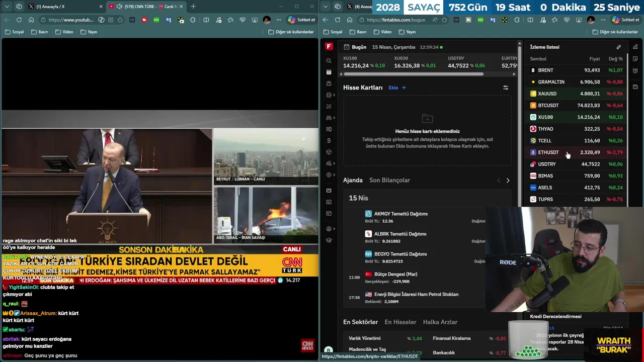Click the horizontal ticker scrollbar
The height and width of the screenshot is (362, 644).
click(414, 74)
